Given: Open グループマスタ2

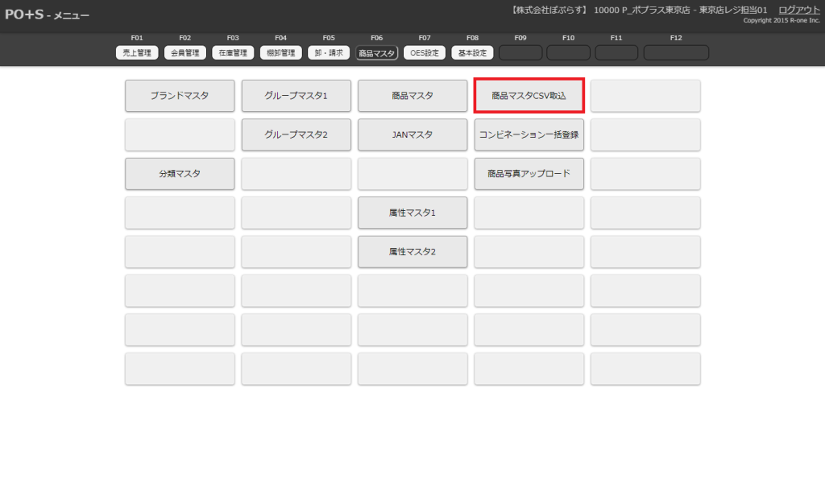Looking at the screenshot, I should point(296,134).
